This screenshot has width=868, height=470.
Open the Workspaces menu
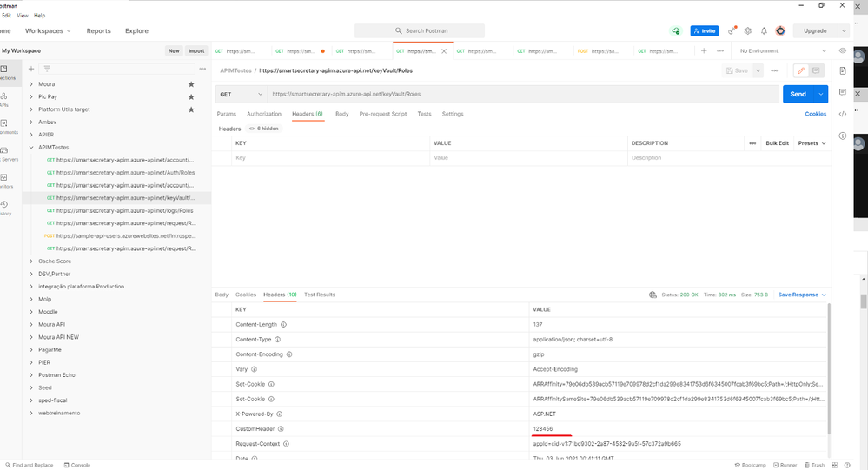click(x=48, y=31)
